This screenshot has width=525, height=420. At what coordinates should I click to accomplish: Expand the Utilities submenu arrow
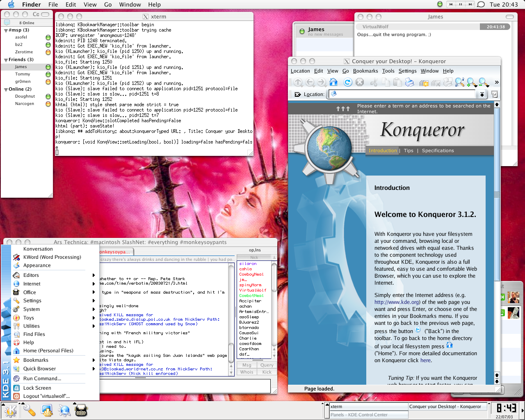94,326
